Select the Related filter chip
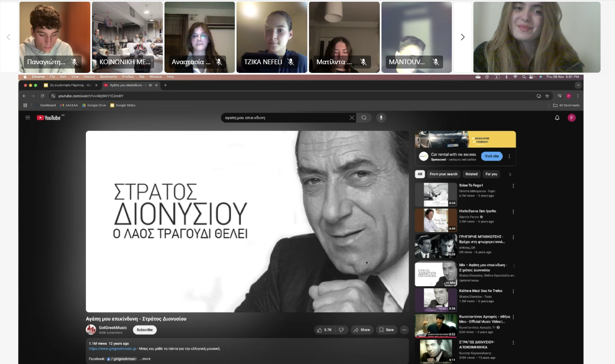The width and height of the screenshot is (615, 364). (x=471, y=174)
